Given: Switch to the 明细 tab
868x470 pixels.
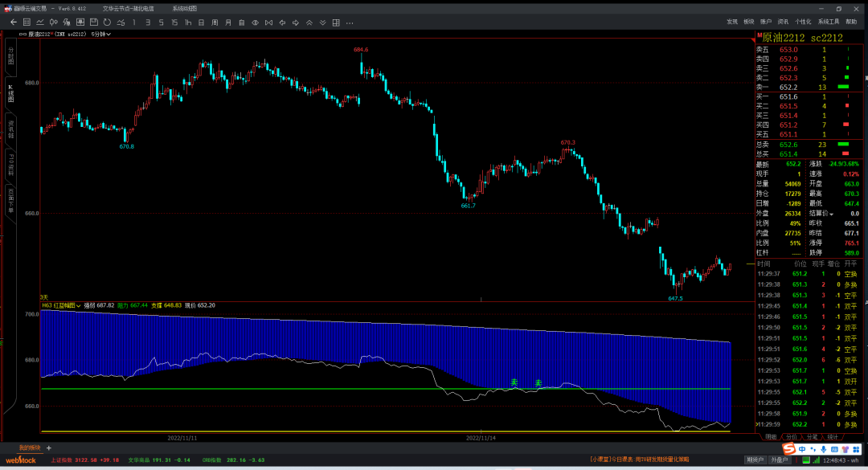Looking at the screenshot, I should coord(771,437).
